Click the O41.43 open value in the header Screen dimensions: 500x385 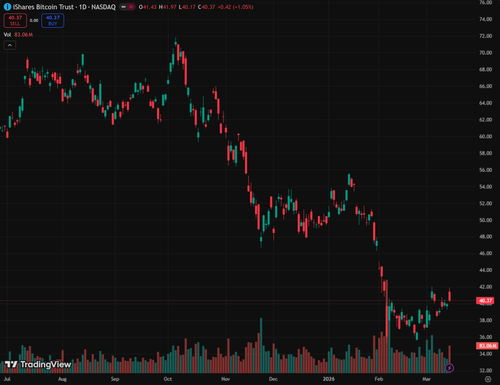pyautogui.click(x=148, y=7)
